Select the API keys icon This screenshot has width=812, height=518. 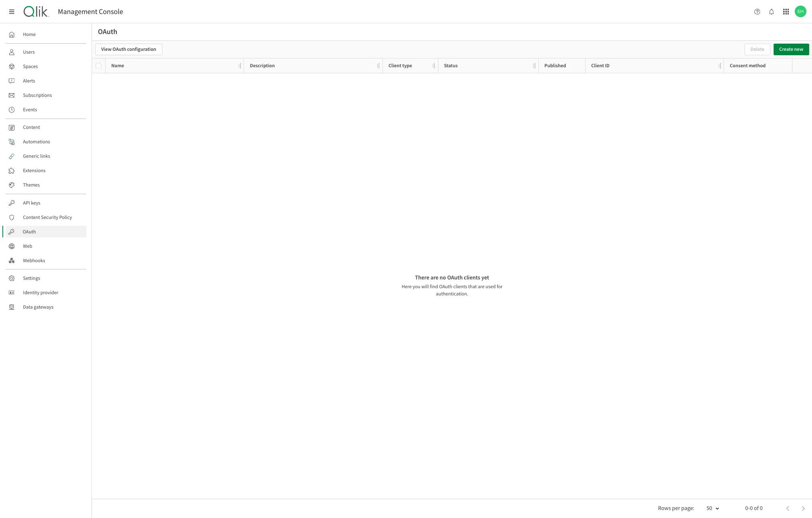click(x=11, y=203)
